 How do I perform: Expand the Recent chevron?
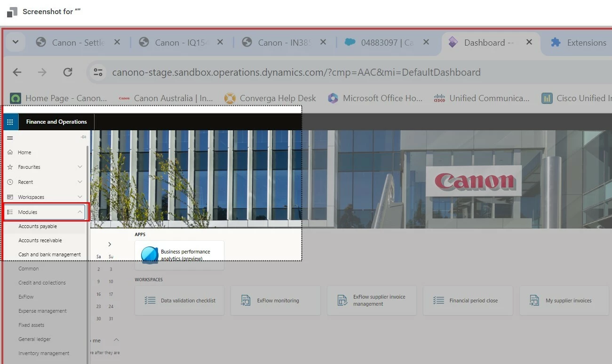pyautogui.click(x=80, y=182)
